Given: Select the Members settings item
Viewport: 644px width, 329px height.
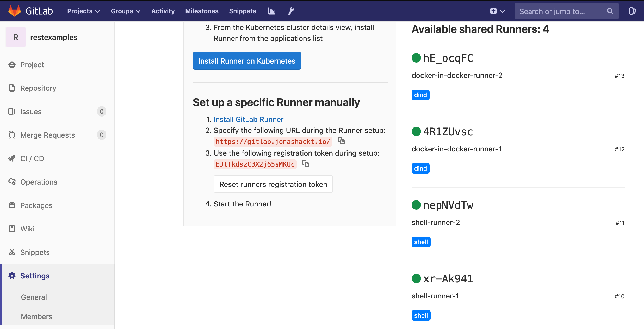Looking at the screenshot, I should (36, 316).
